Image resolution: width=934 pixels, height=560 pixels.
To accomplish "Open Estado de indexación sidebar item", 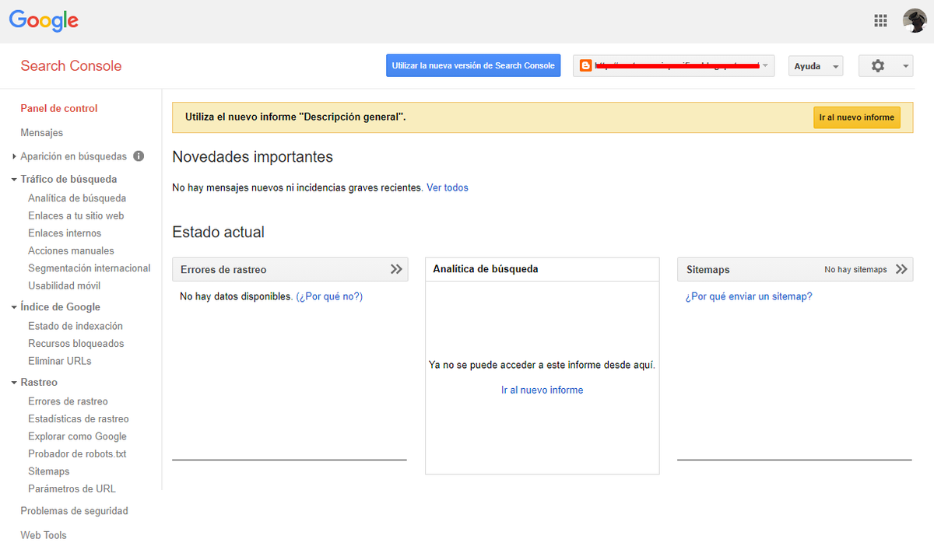I will pos(75,326).
